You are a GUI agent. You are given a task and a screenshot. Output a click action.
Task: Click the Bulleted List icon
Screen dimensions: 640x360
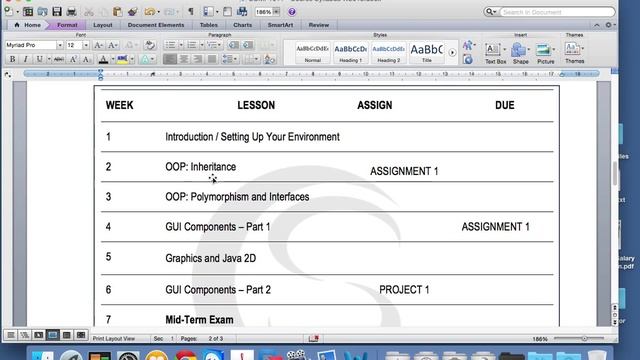point(170,45)
